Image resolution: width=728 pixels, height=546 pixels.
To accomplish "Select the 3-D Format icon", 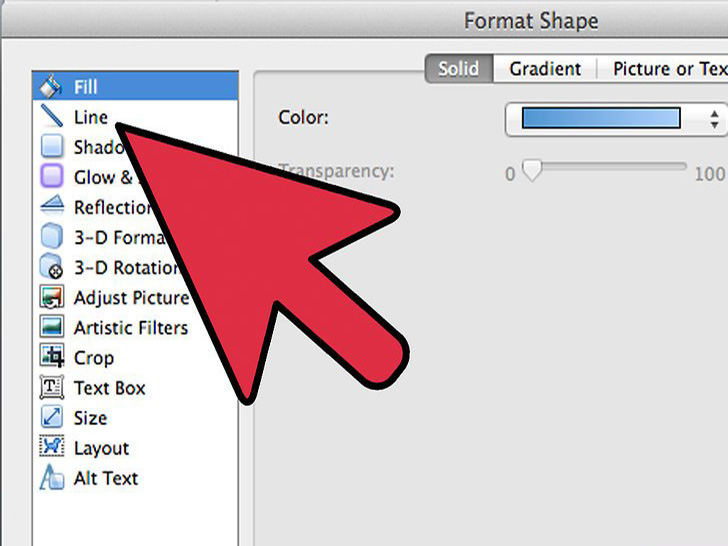I will 51,237.
